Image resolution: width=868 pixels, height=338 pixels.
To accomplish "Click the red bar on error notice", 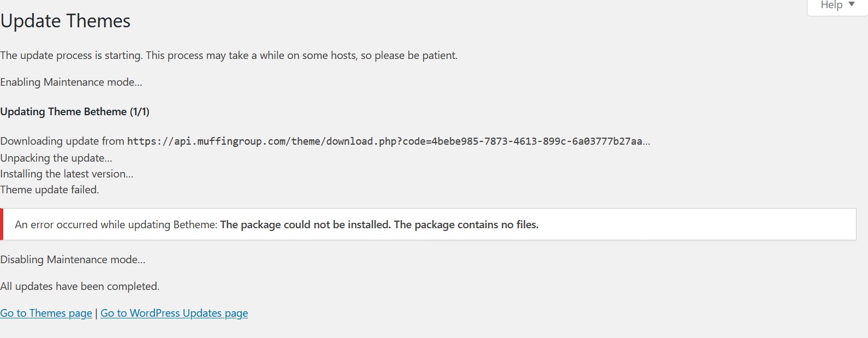I will coord(2,224).
